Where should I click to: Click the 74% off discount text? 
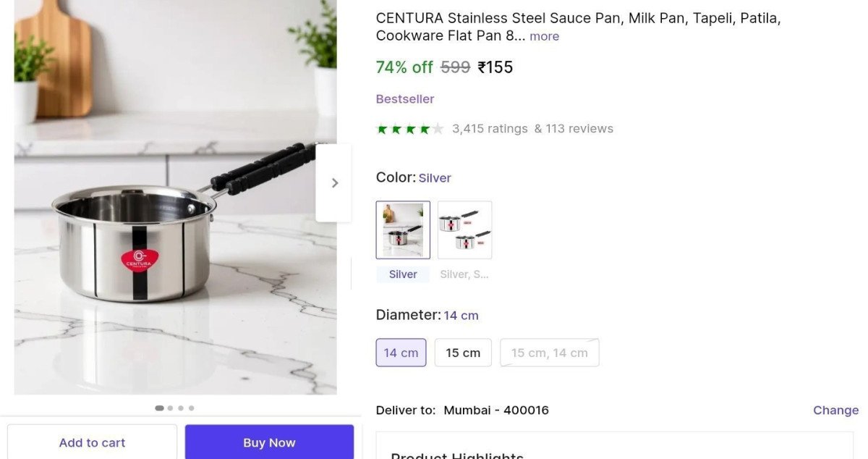[403, 67]
